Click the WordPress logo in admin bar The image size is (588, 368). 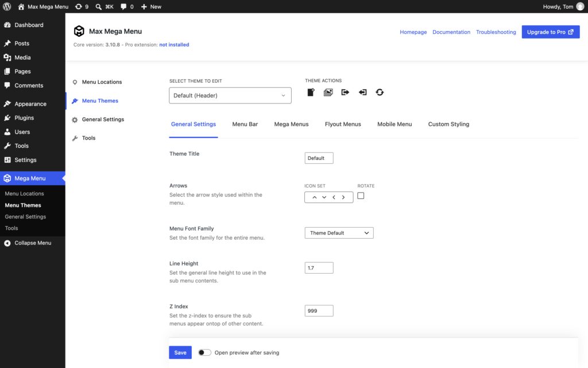tap(7, 6)
